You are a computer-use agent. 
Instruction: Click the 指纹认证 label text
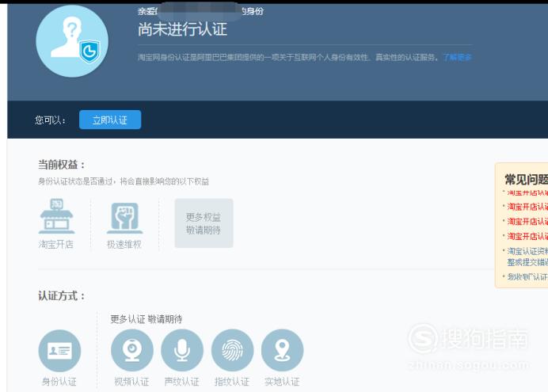[232, 382]
